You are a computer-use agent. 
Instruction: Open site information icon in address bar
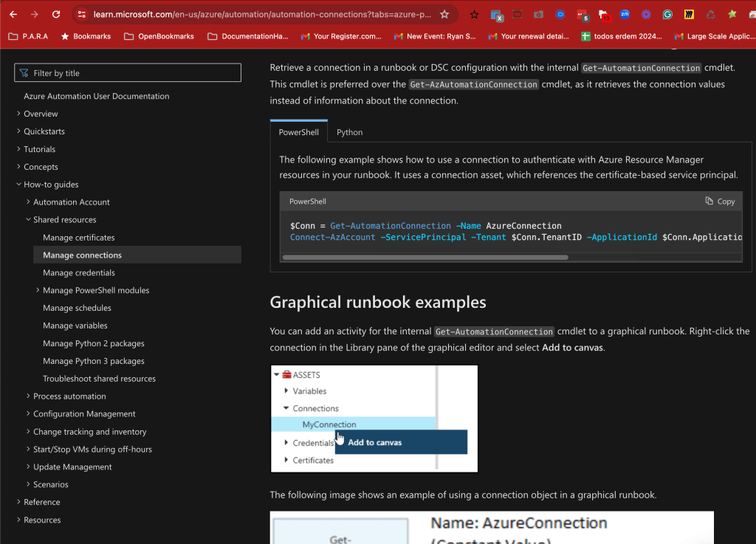tap(82, 15)
